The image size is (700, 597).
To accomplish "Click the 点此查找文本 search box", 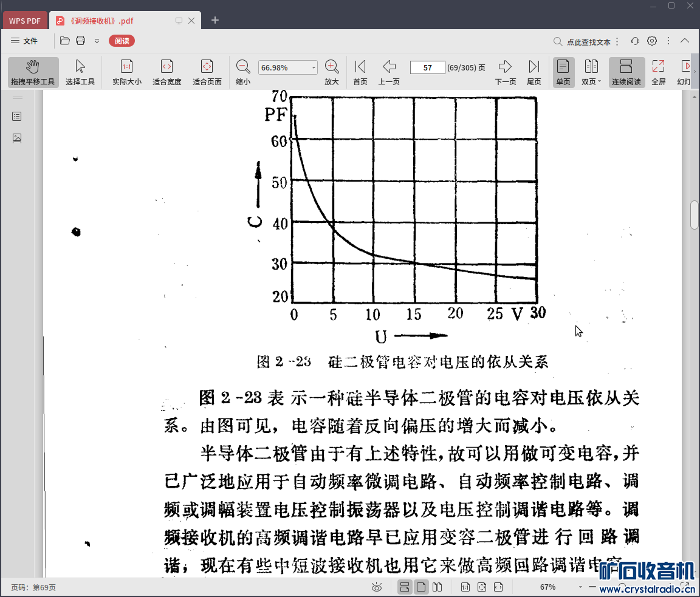I will [588, 42].
